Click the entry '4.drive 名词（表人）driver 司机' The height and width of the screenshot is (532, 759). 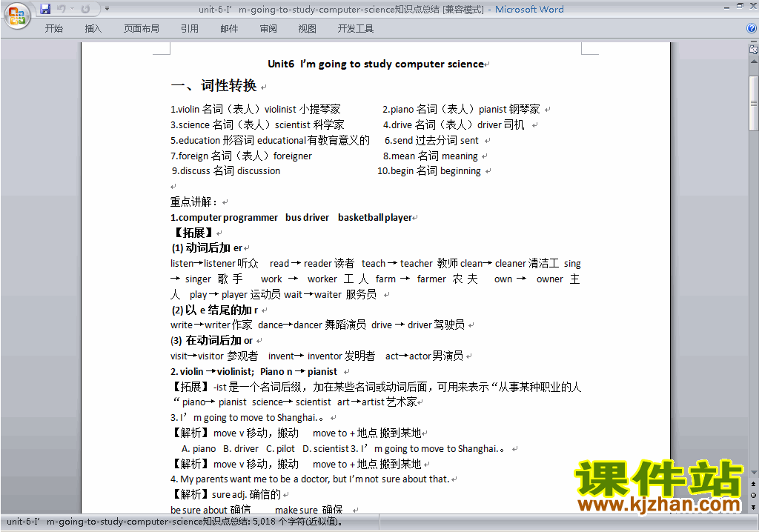[x=454, y=125]
